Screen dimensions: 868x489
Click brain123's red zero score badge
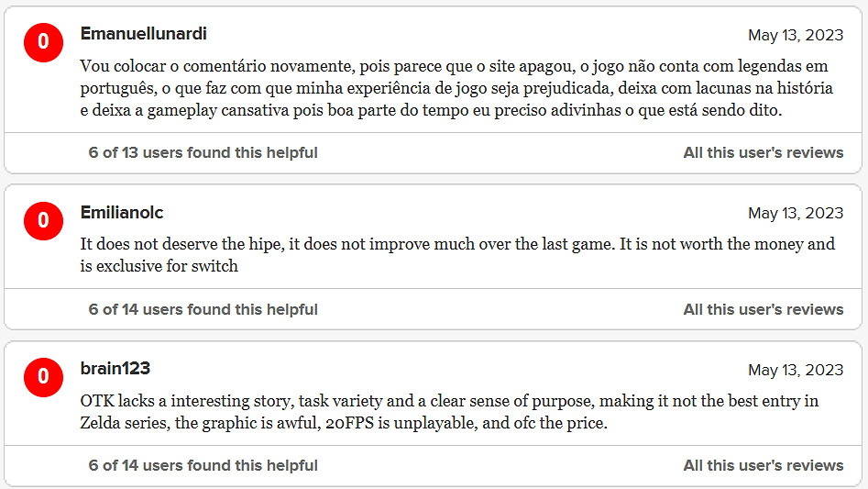43,377
